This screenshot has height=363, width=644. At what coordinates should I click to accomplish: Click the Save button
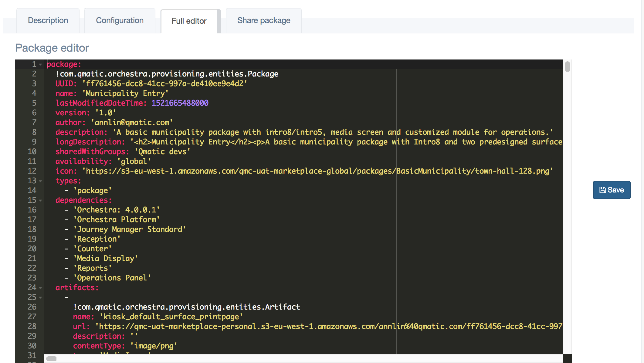point(611,190)
